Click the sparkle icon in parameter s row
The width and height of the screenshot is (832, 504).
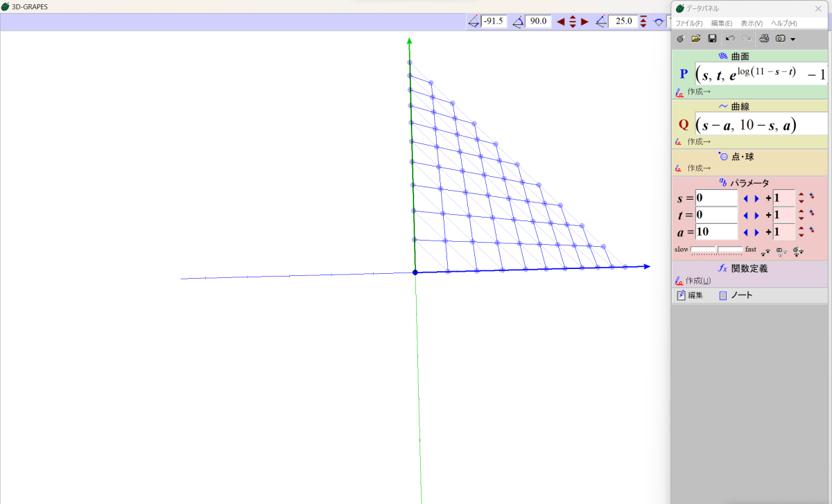[811, 196]
